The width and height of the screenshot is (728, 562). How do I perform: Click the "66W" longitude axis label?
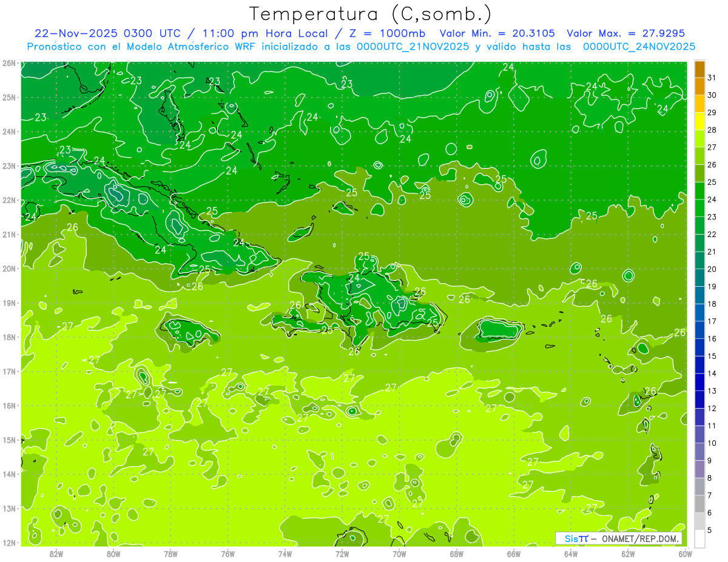point(513,554)
